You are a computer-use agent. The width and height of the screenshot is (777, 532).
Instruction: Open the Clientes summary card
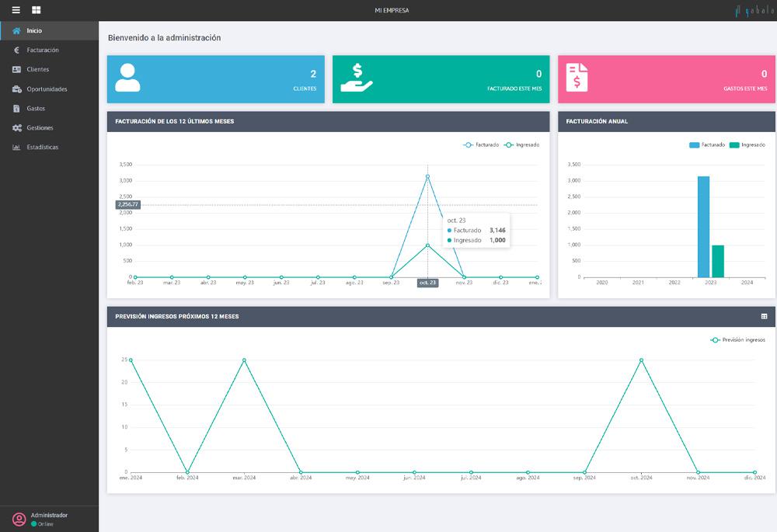click(215, 79)
